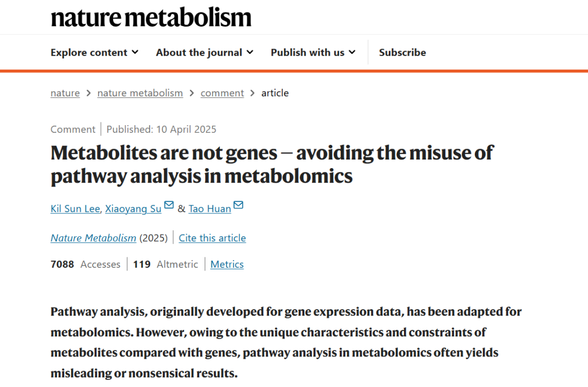Click the chevron after the nature breadcrumb
This screenshot has width=588, height=387.
pyautogui.click(x=89, y=93)
